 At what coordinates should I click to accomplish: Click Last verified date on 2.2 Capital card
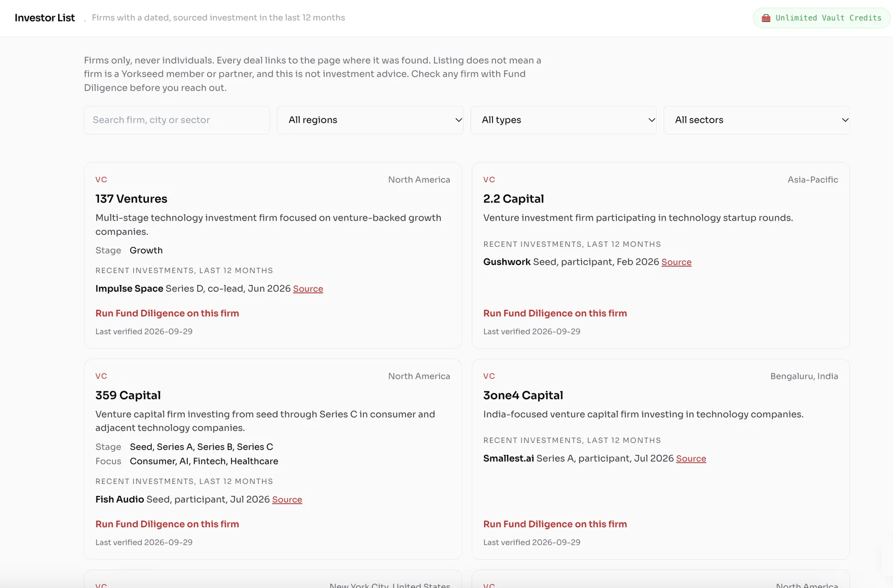[532, 332]
